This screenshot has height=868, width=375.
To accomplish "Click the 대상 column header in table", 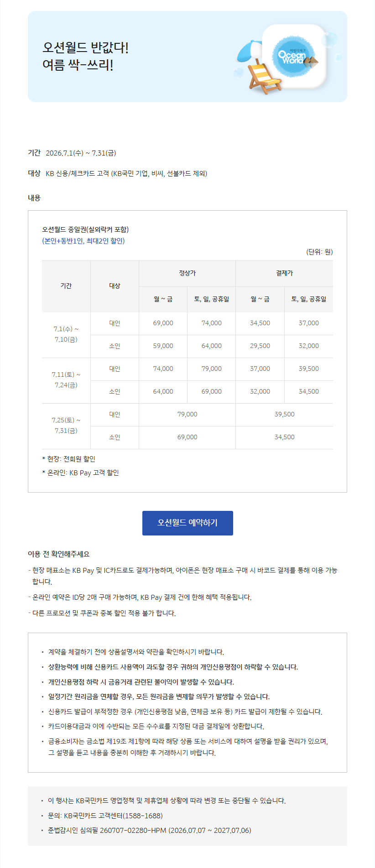I will tap(115, 286).
